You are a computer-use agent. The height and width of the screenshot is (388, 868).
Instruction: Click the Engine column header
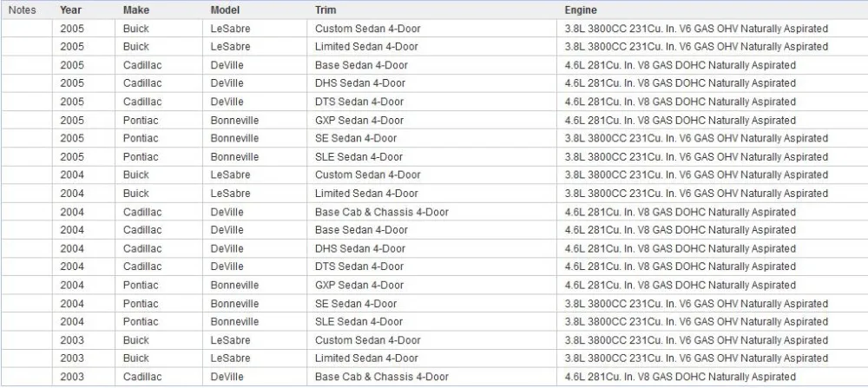pyautogui.click(x=712, y=10)
